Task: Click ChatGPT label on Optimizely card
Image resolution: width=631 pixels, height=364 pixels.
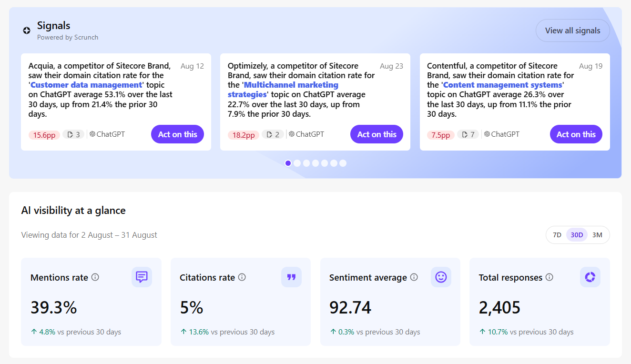Action: pyautogui.click(x=306, y=134)
